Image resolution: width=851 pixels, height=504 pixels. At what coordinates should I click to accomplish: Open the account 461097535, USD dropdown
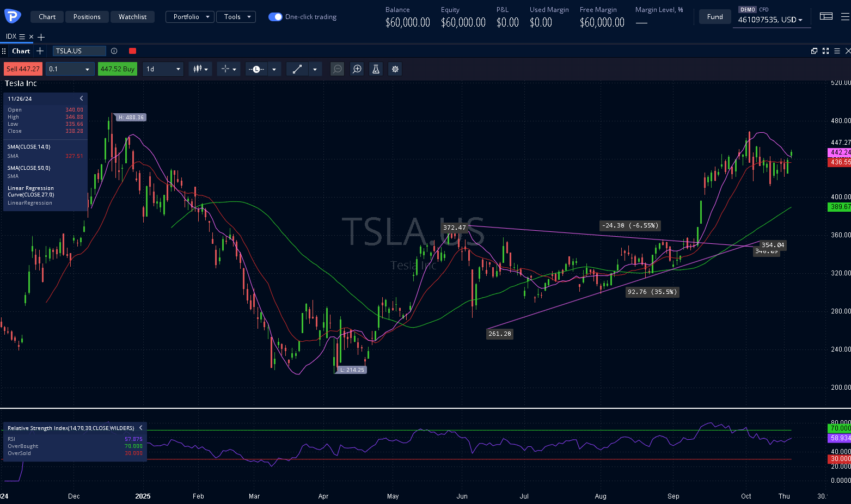pos(770,20)
